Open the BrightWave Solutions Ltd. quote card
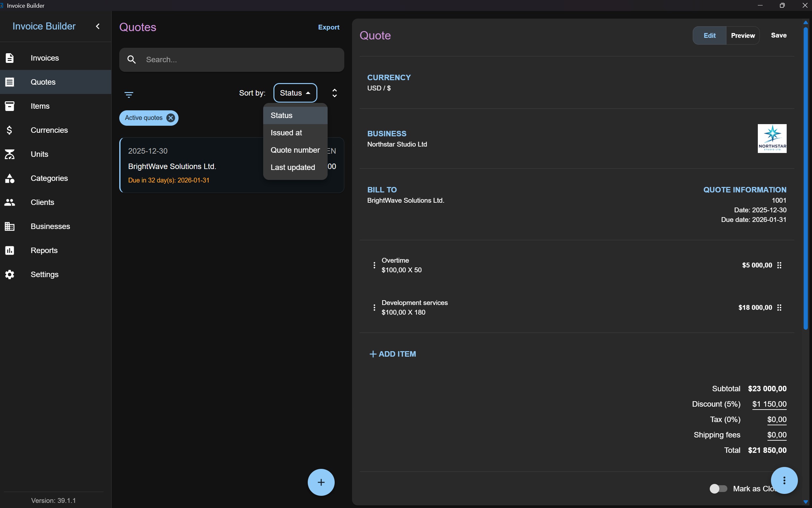 pos(232,165)
